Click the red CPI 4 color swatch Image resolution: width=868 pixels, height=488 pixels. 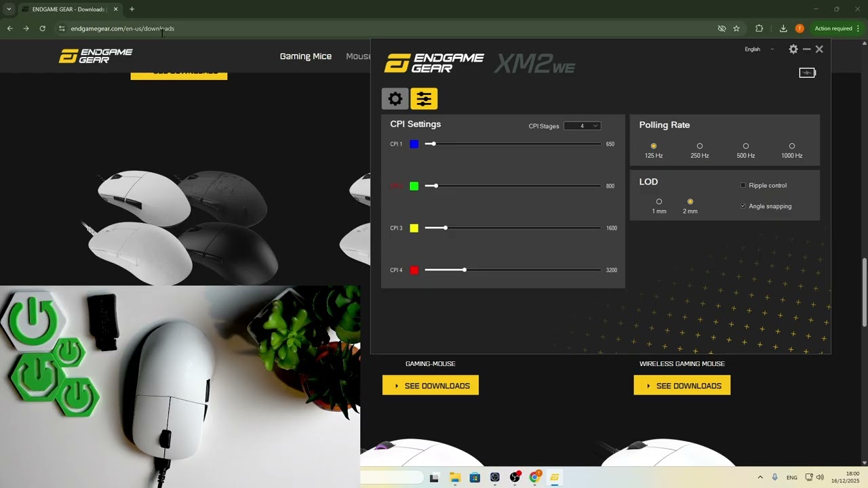tap(414, 270)
